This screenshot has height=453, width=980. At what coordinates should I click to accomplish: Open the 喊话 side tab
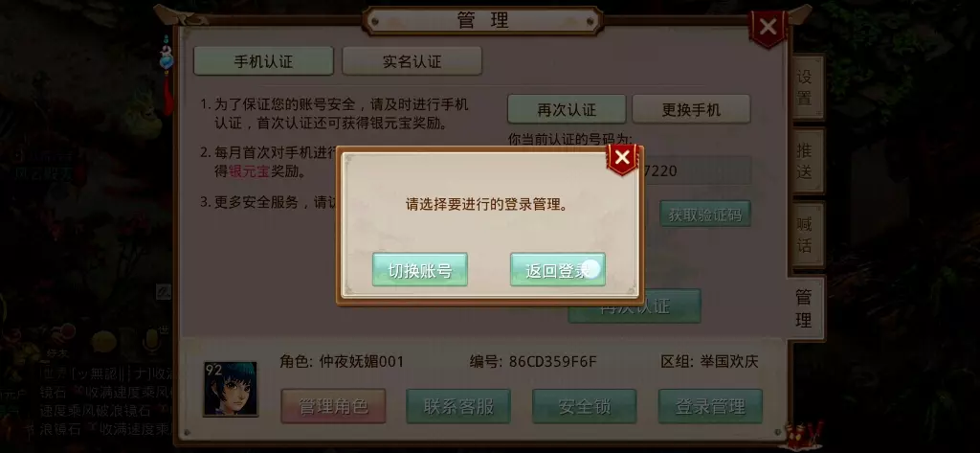[806, 234]
